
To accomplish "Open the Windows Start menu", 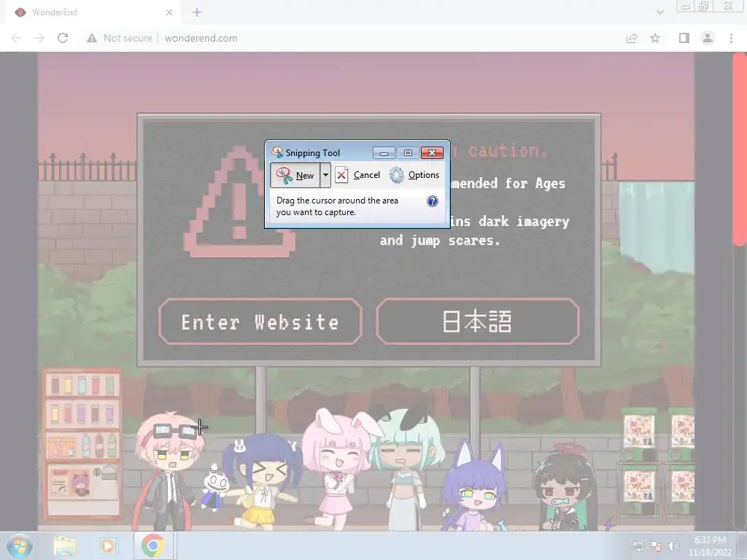I will coord(19,546).
